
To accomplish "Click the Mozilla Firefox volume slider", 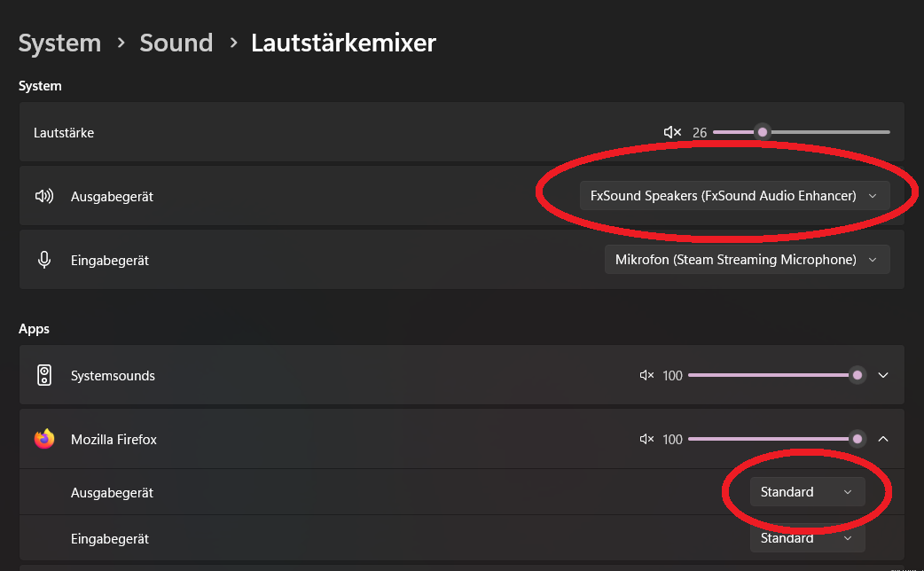I will pyautogui.click(x=771, y=439).
